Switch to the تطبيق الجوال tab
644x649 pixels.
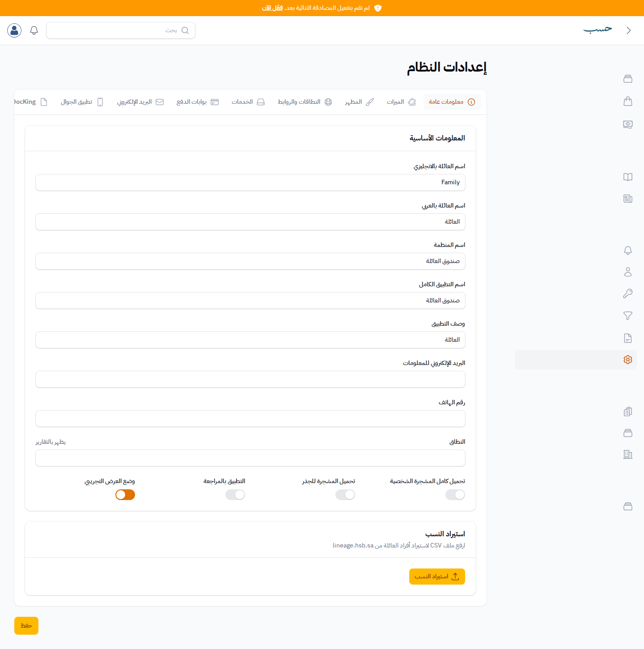(82, 102)
